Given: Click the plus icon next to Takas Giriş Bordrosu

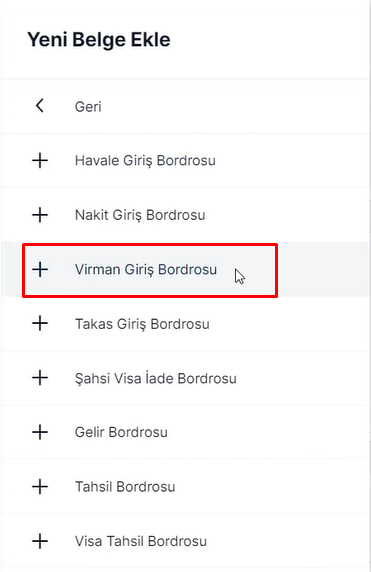Looking at the screenshot, I should pos(40,324).
